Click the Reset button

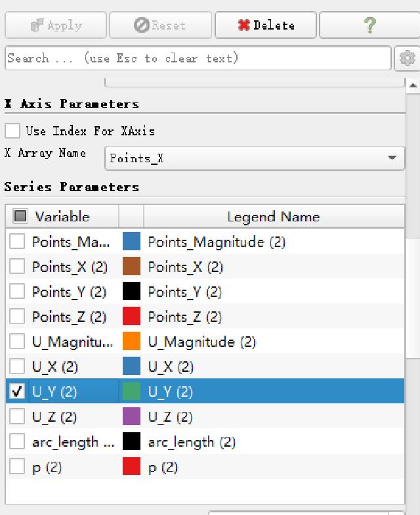click(159, 26)
